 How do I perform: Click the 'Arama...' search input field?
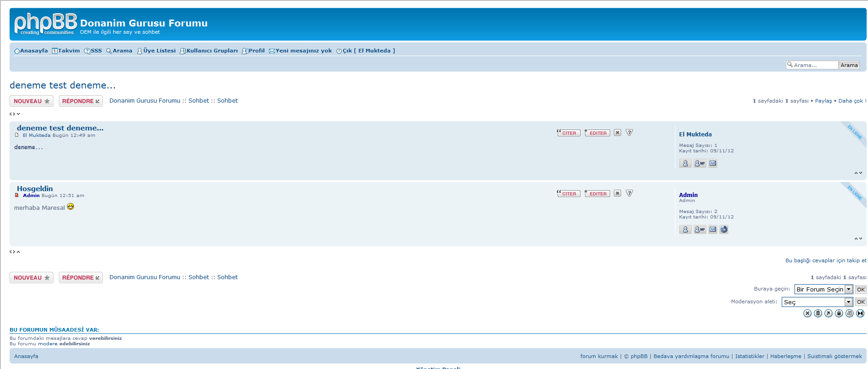pos(812,65)
